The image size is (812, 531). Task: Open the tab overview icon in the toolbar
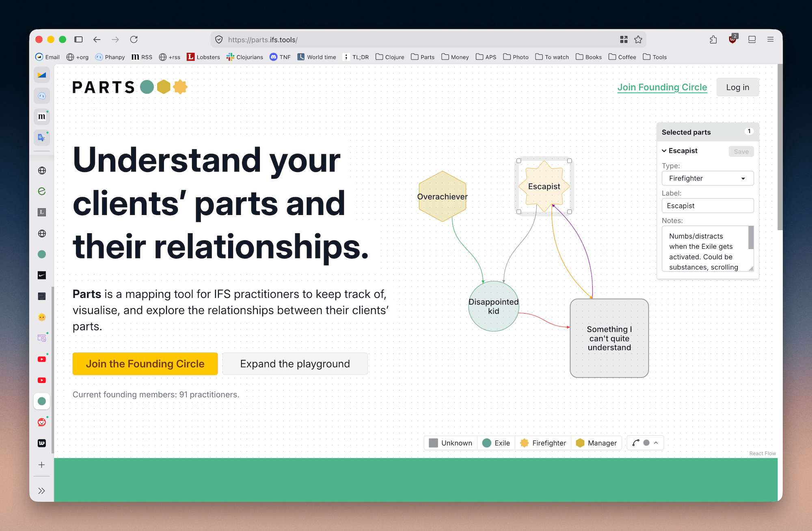752,39
